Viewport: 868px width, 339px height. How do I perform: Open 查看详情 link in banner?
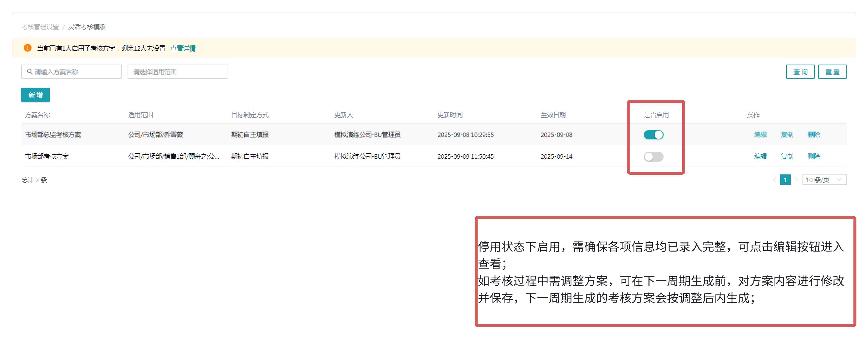pyautogui.click(x=183, y=48)
